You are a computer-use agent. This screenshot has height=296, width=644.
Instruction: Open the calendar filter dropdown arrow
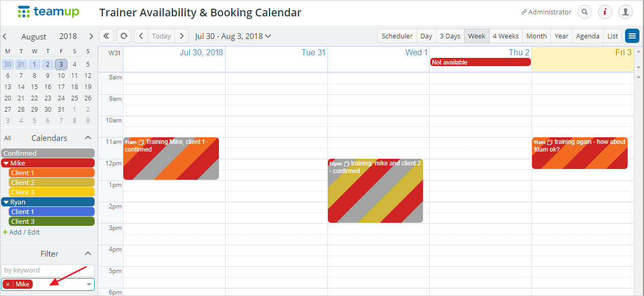89,284
